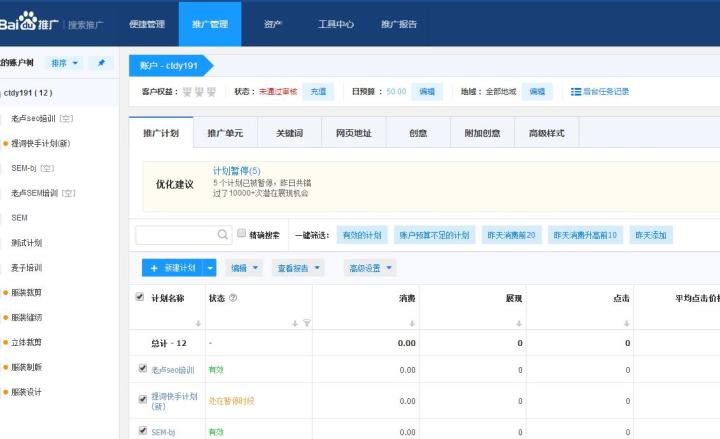Screen dimensions: 720x439
Task: Open the 计划暂停(5) suggestion link
Action: click(x=236, y=171)
